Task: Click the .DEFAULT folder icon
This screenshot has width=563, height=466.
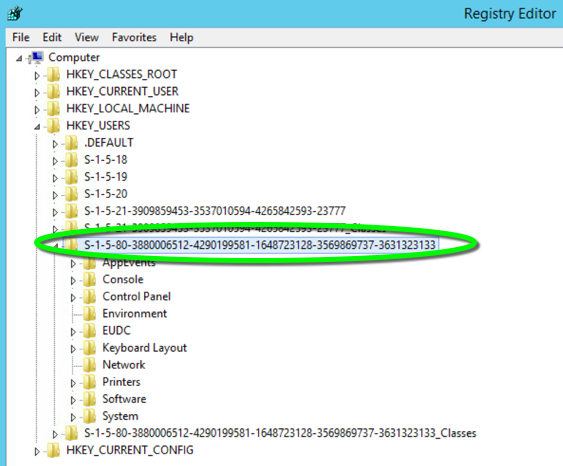Action: [x=71, y=143]
